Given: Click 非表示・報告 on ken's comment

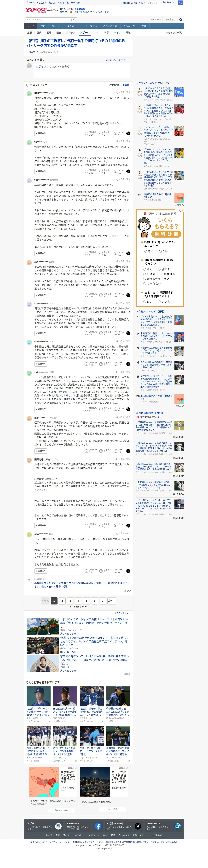Looking at the screenshot, I should pos(123,92).
